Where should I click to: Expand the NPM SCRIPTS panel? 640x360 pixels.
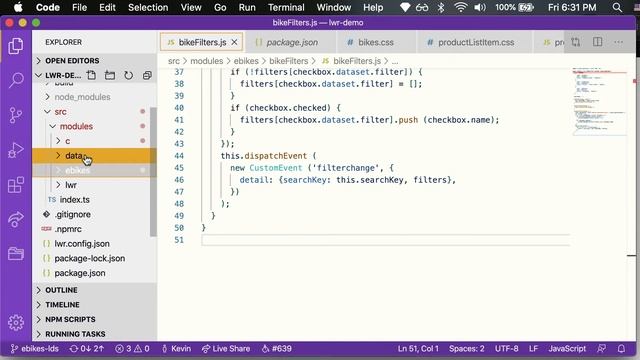[x=95, y=319]
